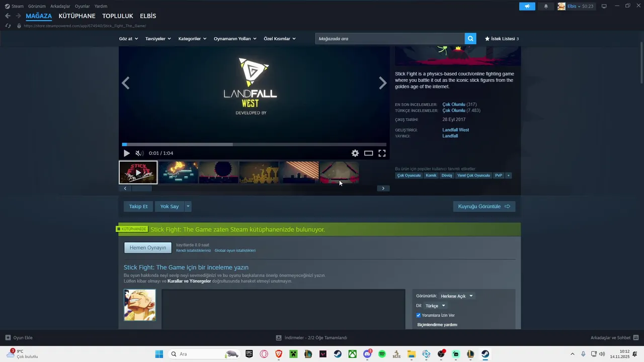Click Kuyruğu Görüntüle button
This screenshot has height=362, width=644.
484,206
